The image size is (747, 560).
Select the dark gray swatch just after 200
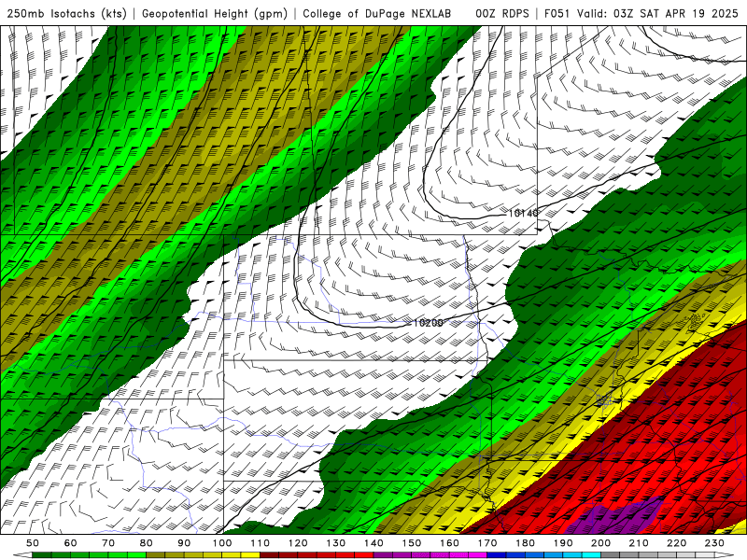[x=611, y=555]
